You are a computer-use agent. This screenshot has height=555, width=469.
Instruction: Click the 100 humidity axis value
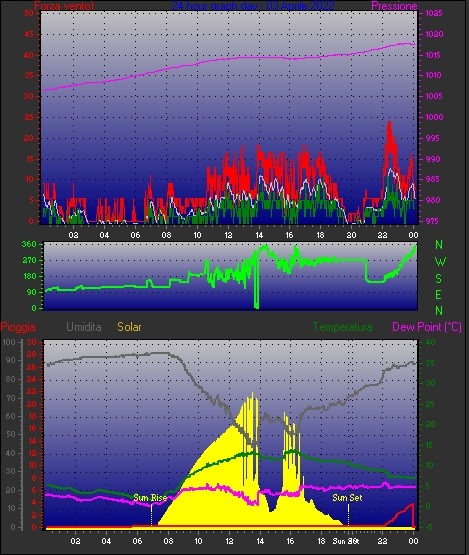[x=9, y=342]
